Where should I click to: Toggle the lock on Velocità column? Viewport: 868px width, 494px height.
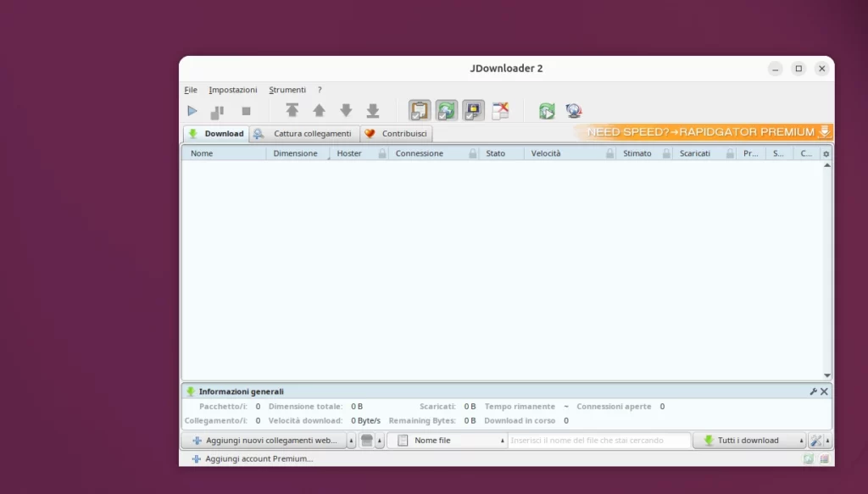[610, 153]
